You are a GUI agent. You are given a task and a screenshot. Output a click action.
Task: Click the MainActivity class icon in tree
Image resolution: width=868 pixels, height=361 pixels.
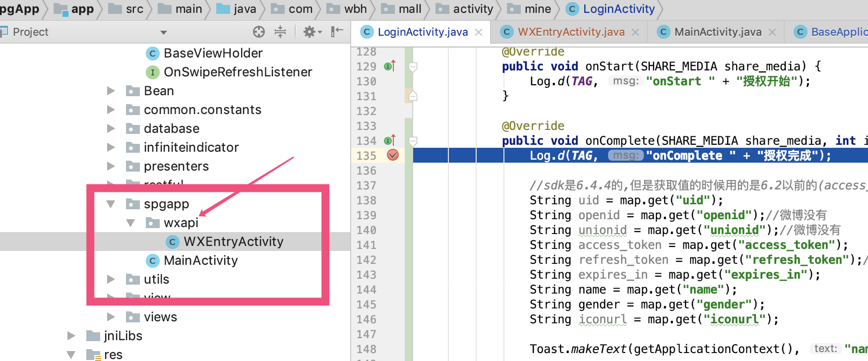(152, 261)
